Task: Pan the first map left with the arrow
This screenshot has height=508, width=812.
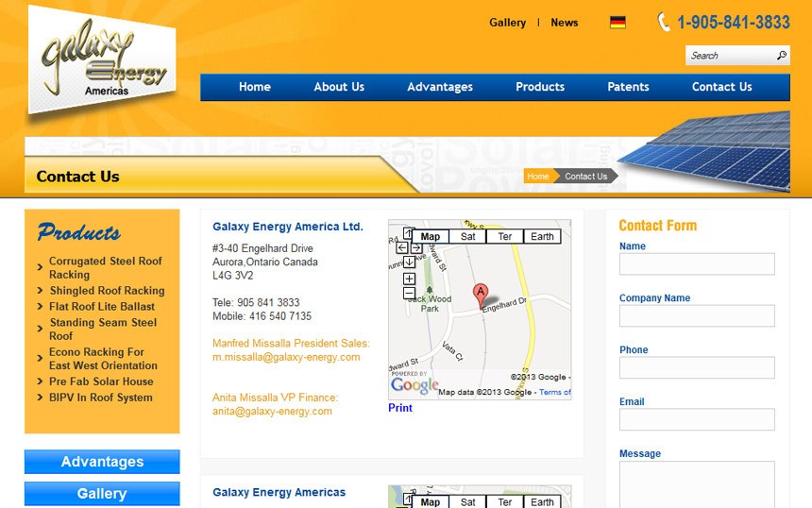Action: click(x=402, y=248)
